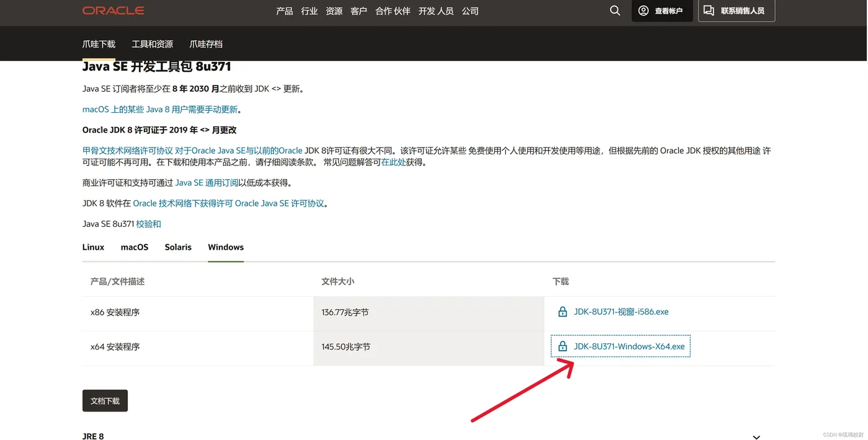Click the 产品/文件描述 column header

tap(118, 281)
